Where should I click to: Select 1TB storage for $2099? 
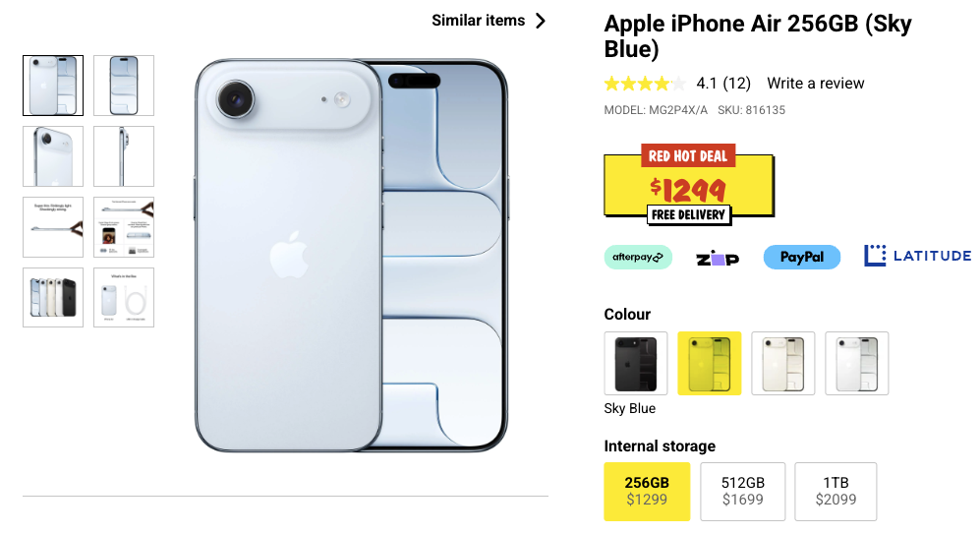pos(836,492)
